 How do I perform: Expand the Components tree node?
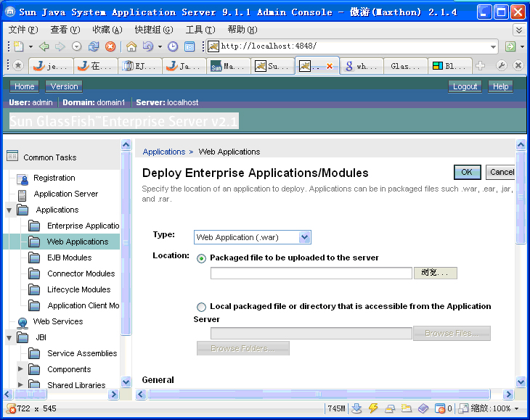[21, 369]
